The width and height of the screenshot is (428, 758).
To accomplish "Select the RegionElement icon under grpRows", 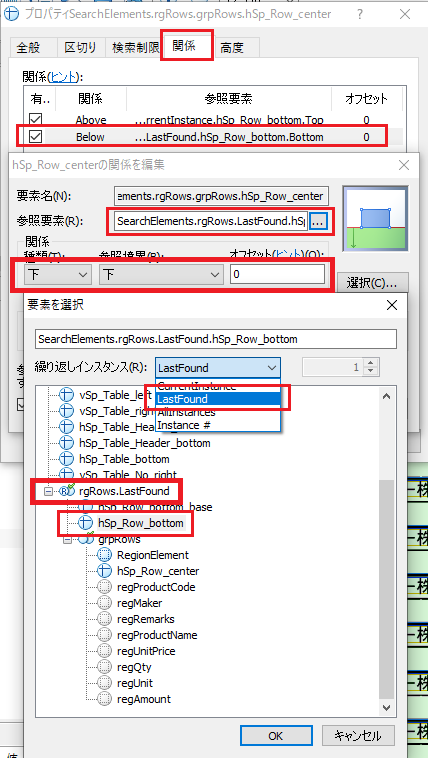I will point(104,555).
